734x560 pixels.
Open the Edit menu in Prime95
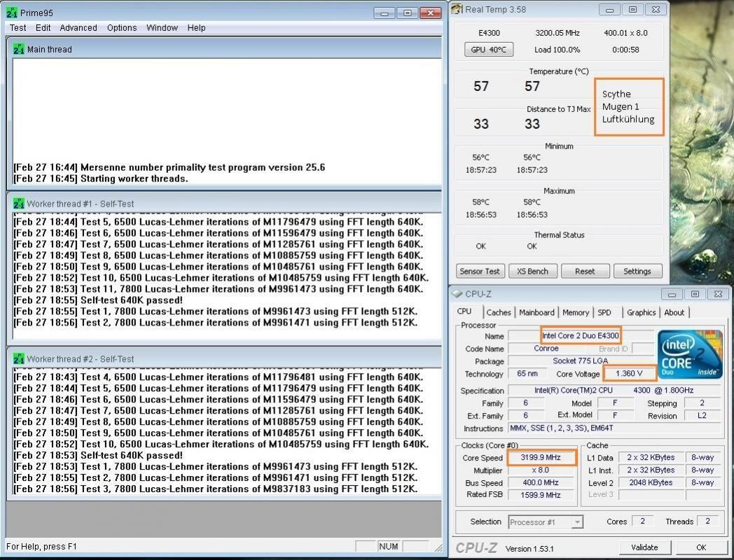click(43, 27)
